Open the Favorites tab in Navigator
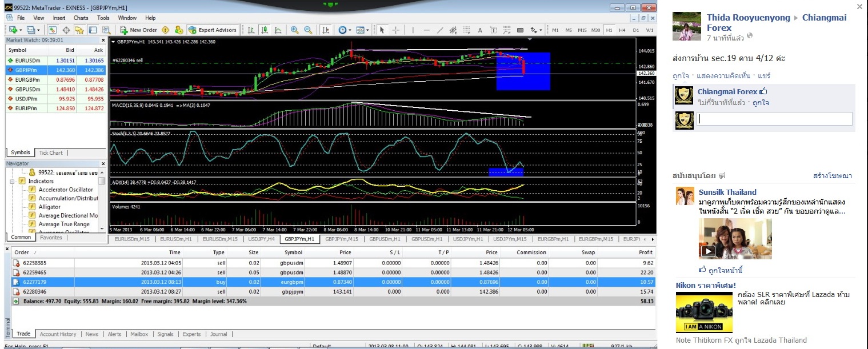This screenshot has width=868, height=349. (51, 237)
